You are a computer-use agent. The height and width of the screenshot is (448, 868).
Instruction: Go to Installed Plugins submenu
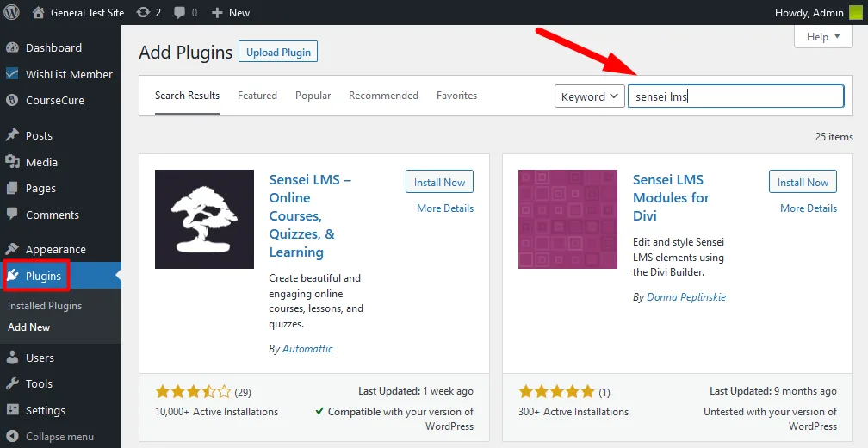44,306
